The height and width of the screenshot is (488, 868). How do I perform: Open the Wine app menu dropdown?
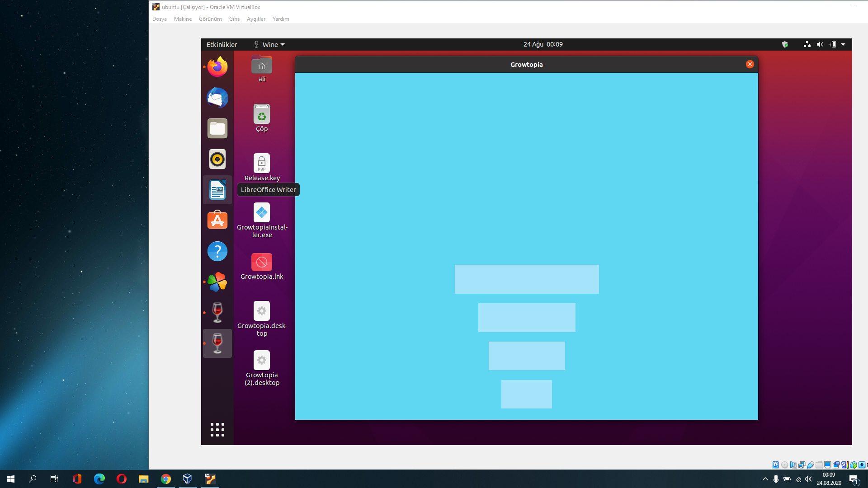click(x=269, y=44)
